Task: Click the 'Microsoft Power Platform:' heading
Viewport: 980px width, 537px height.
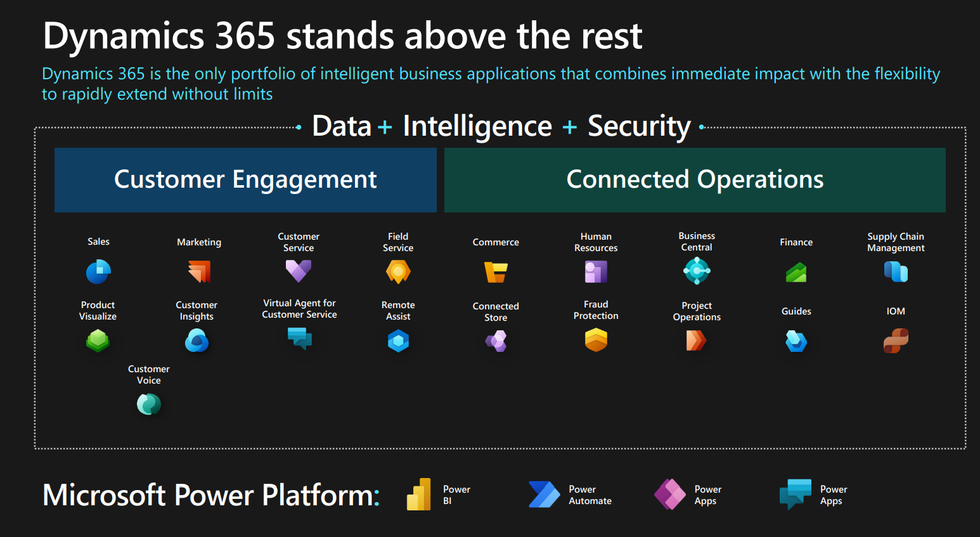Action: click(x=211, y=495)
